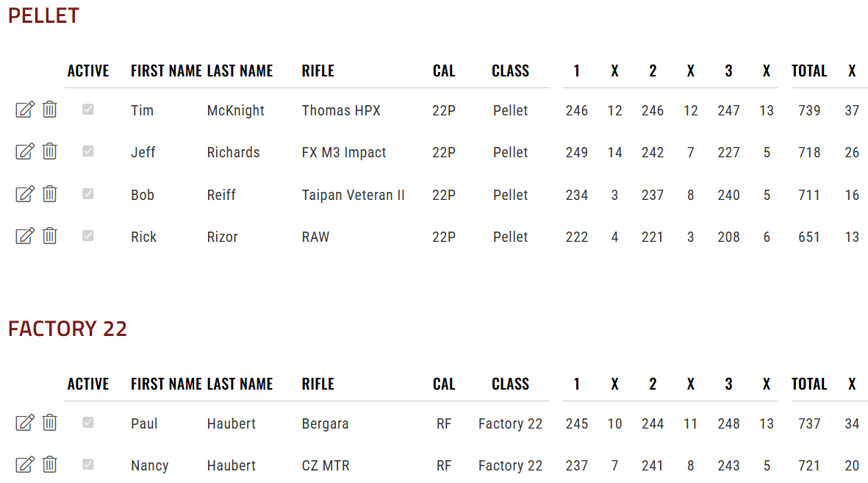The height and width of the screenshot is (483, 868).
Task: Remove Bob Reiff with trash icon
Action: pyautogui.click(x=50, y=194)
